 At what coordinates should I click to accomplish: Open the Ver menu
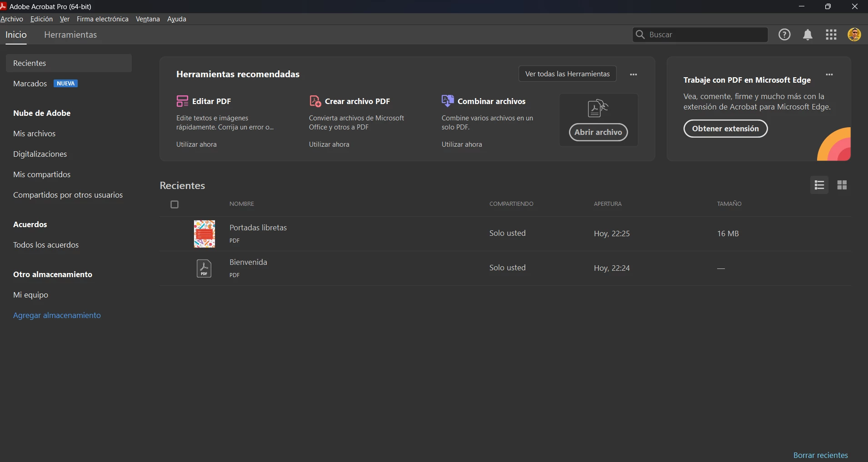[x=65, y=19]
